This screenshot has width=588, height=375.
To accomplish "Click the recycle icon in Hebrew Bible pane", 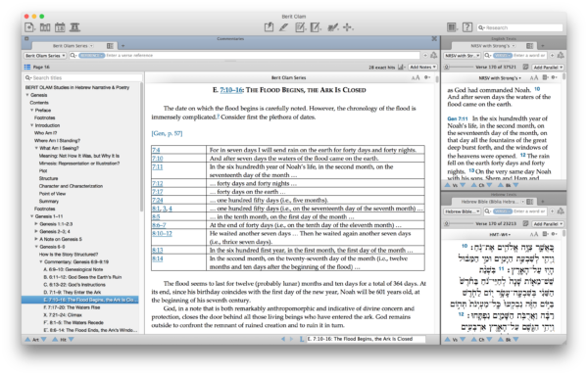I will point(561,211).
